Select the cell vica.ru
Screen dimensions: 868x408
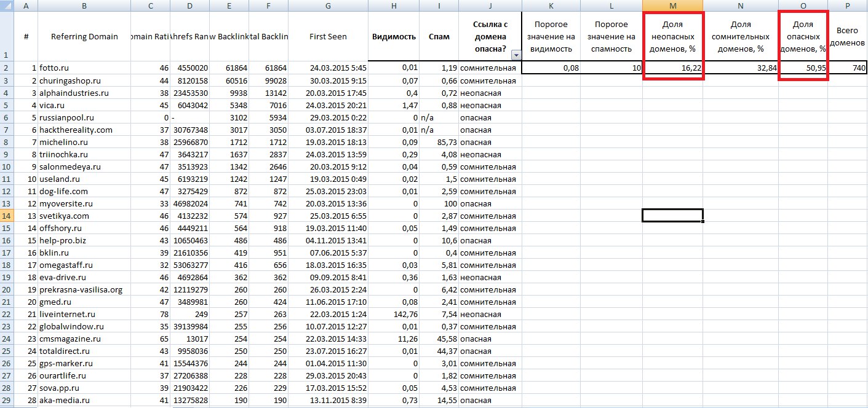click(x=84, y=105)
